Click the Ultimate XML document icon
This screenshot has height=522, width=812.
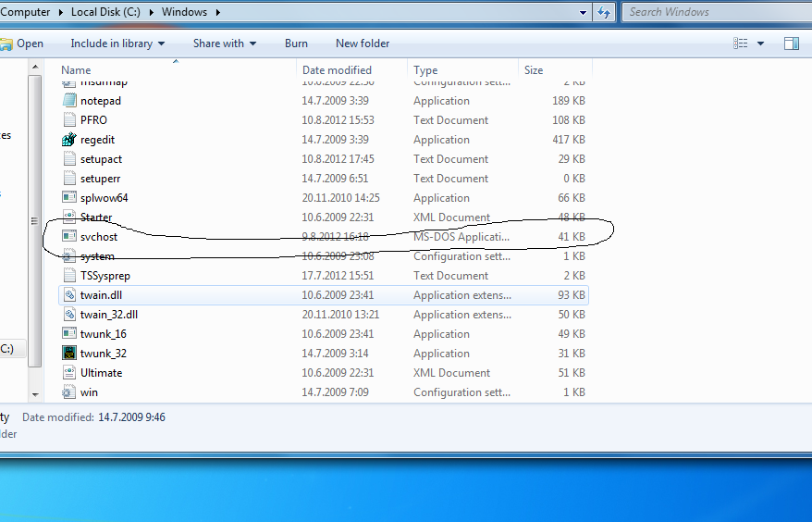point(69,373)
